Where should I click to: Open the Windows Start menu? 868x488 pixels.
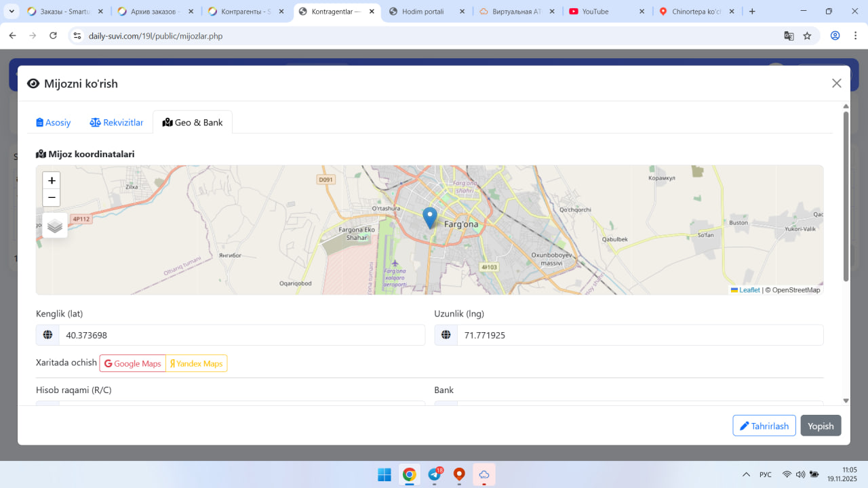point(384,474)
